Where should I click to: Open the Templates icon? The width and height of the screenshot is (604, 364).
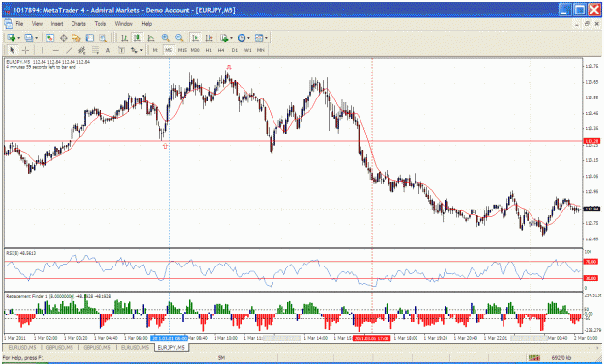[259, 38]
